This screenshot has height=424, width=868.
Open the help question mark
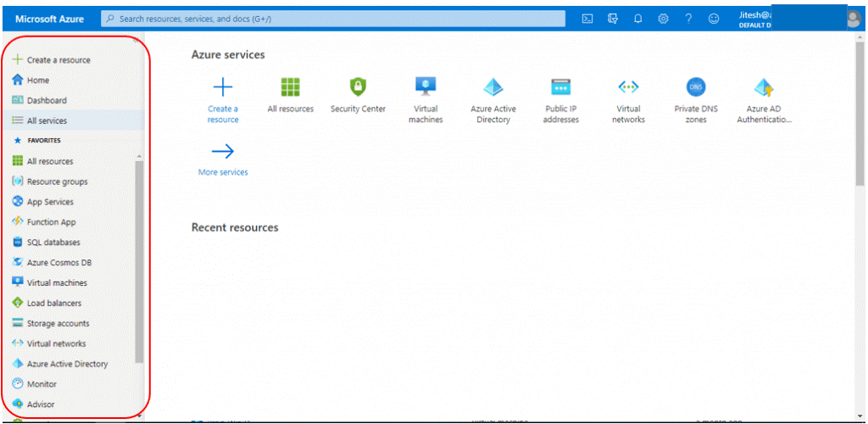(688, 19)
